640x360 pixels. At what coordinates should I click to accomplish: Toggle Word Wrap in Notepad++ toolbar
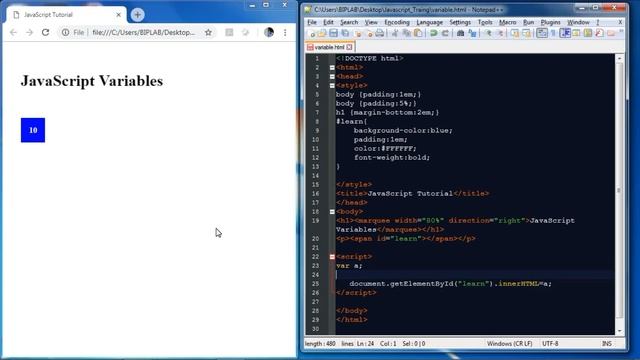[542, 33]
